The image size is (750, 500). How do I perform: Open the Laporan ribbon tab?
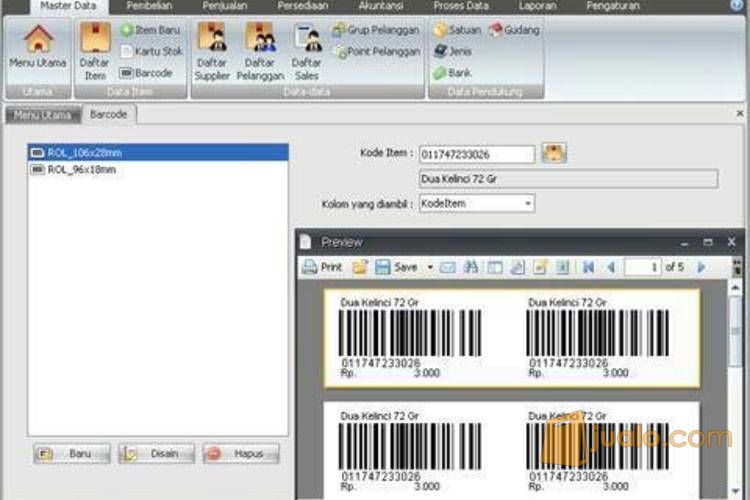(x=538, y=6)
